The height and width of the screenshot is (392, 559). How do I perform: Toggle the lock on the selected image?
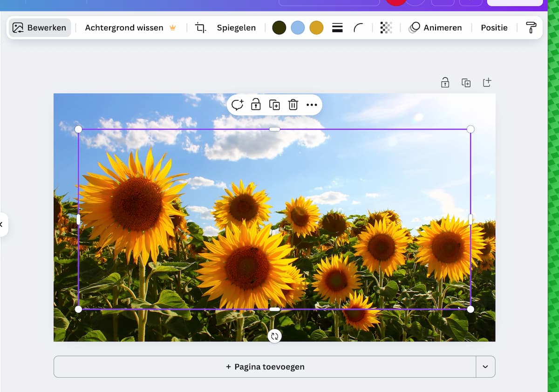click(256, 105)
